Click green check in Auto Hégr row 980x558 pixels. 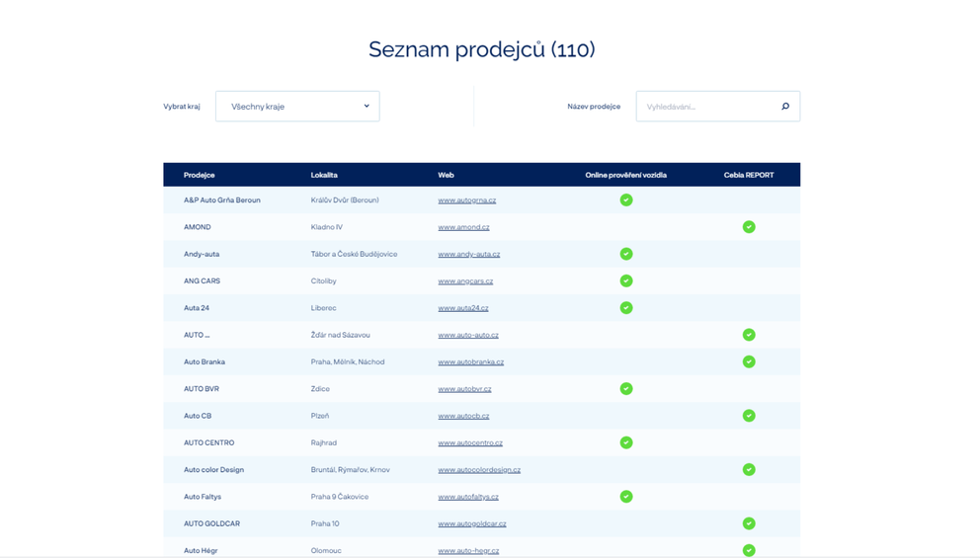coord(749,550)
